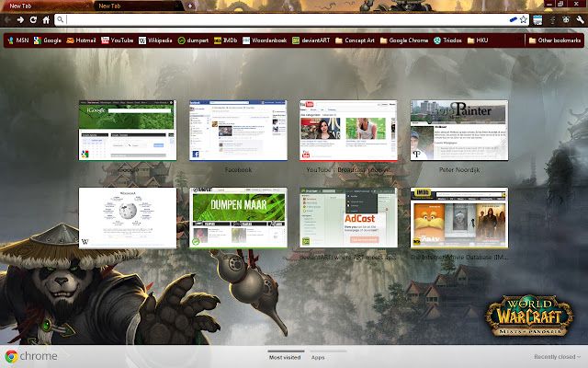The height and width of the screenshot is (368, 588).
Task: Open a new tab with the plus button
Action: tap(190, 6)
